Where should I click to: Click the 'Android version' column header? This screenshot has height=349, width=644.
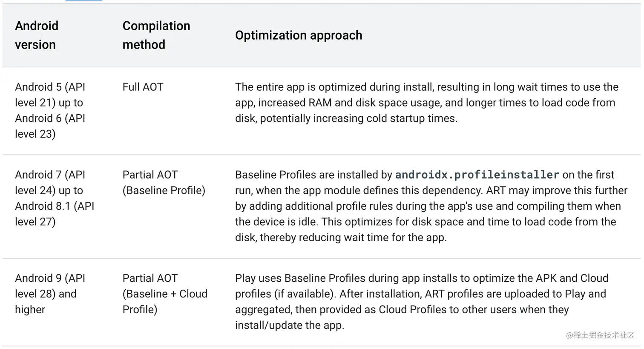pyautogui.click(x=37, y=35)
